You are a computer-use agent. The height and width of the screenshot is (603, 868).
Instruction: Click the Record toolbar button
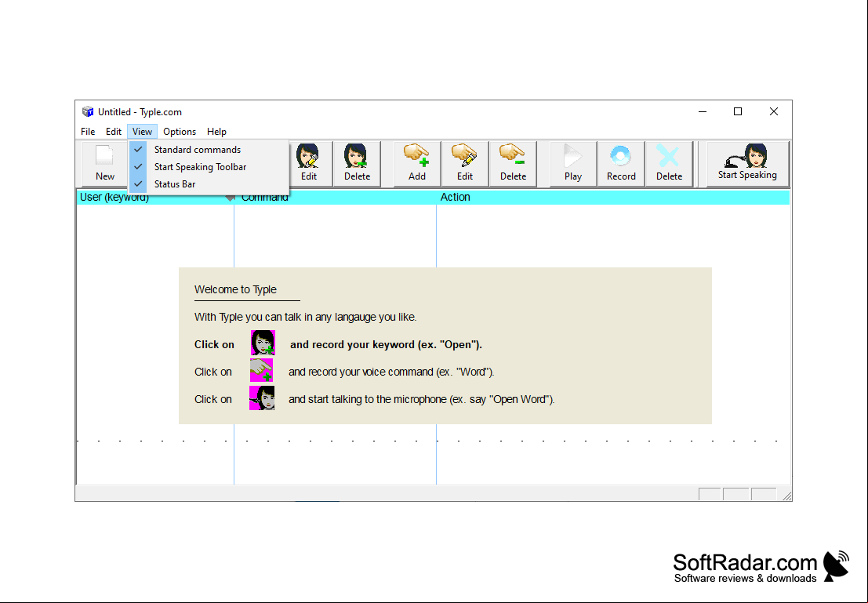621,163
